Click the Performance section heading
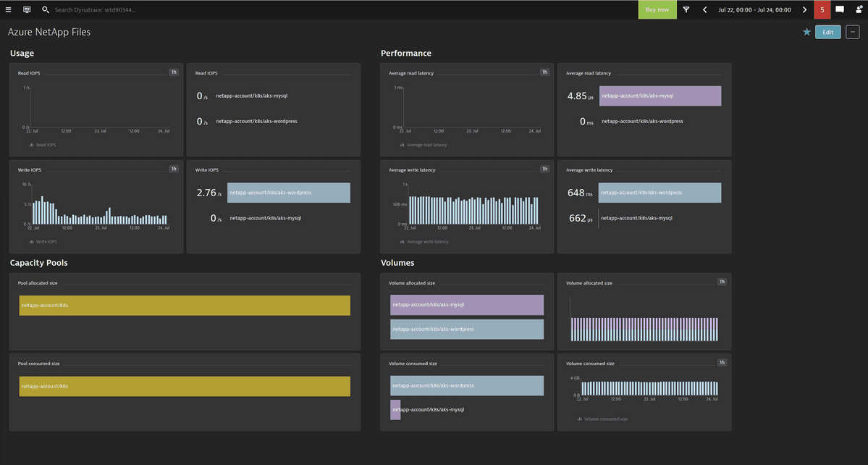Screen dimensions: 868x465 tap(406, 53)
